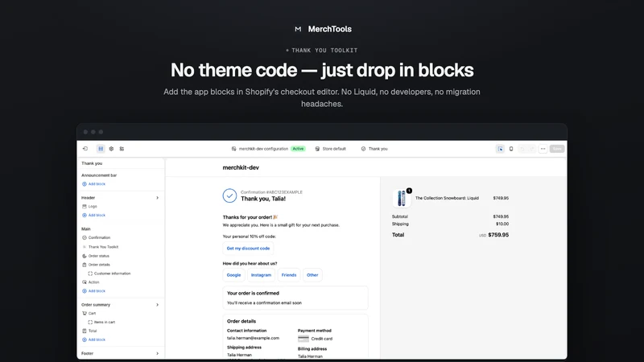Select the Total block in Order summary
Screen dimensions: 644x362
(89, 331)
